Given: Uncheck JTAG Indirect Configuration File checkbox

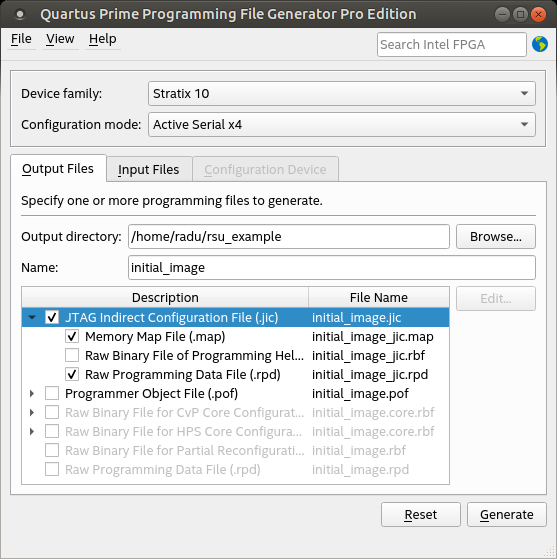Looking at the screenshot, I should click(x=52, y=317).
